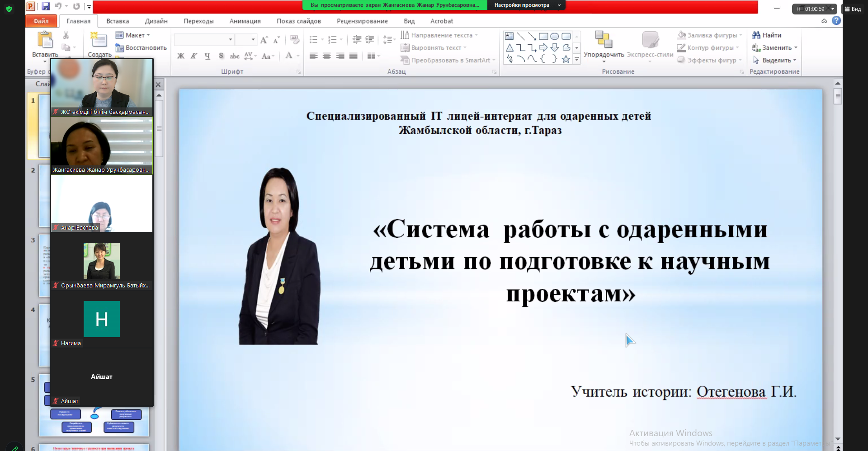This screenshot has height=451, width=868.
Task: Click the Zoom Вид view button
Action: click(853, 9)
